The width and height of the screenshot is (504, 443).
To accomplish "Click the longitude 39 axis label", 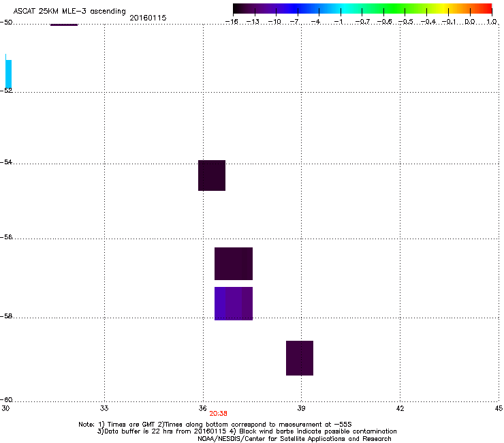I will click(301, 408).
